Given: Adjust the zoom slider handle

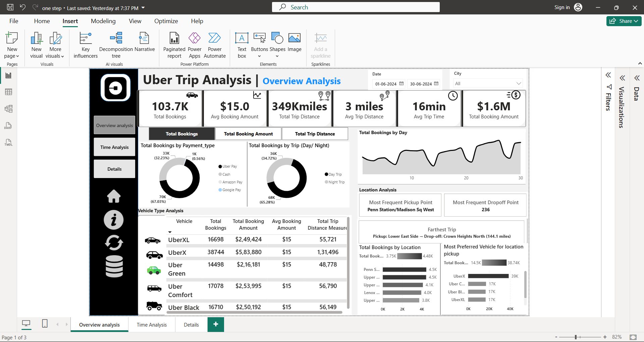Looking at the screenshot, I should [x=576, y=337].
